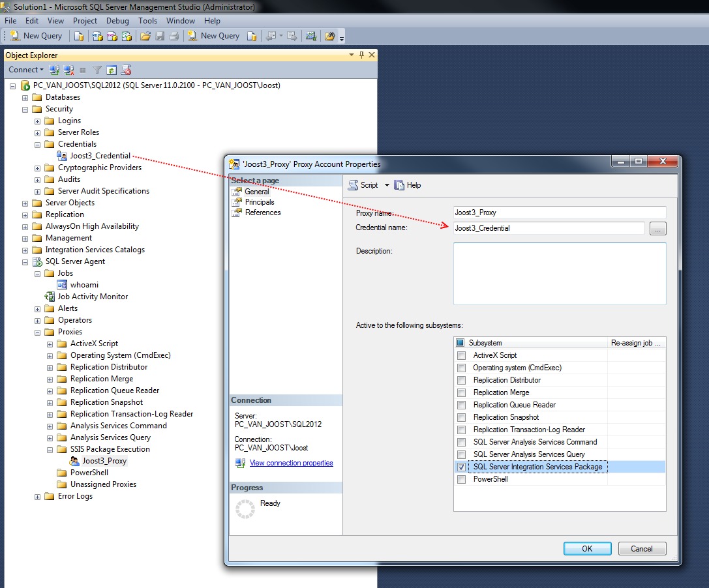Browse credentials with the ellipsis button
Screen dimensions: 709x588
[658, 229]
